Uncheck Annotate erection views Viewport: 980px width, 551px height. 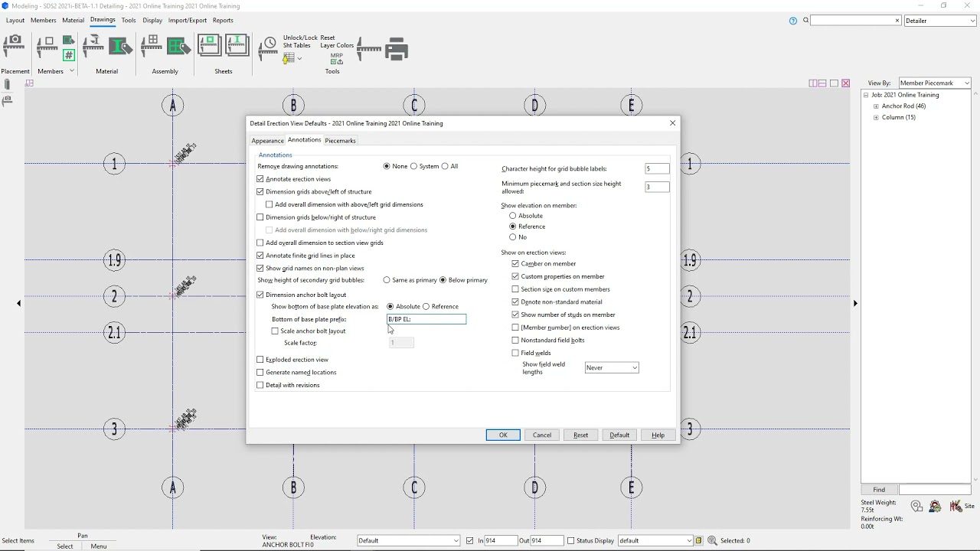tap(260, 179)
